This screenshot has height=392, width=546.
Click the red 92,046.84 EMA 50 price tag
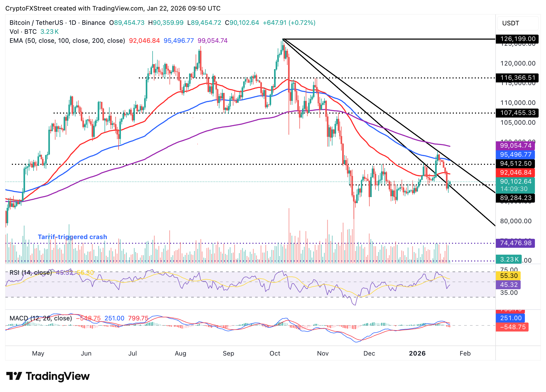tap(515, 172)
